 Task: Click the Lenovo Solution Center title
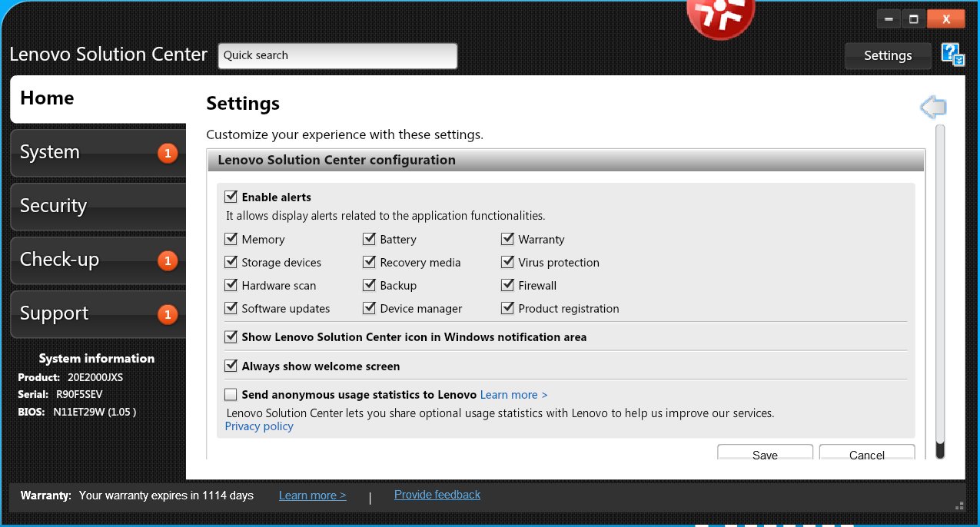(x=108, y=55)
